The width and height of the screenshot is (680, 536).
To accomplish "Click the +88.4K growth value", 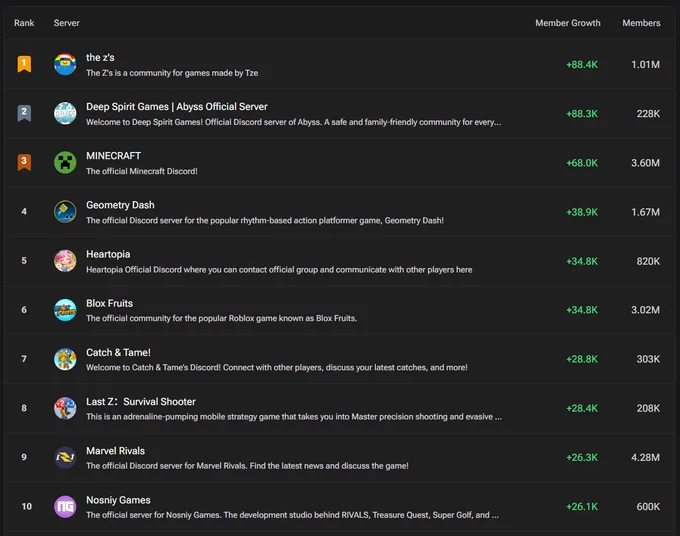I will tap(582, 65).
